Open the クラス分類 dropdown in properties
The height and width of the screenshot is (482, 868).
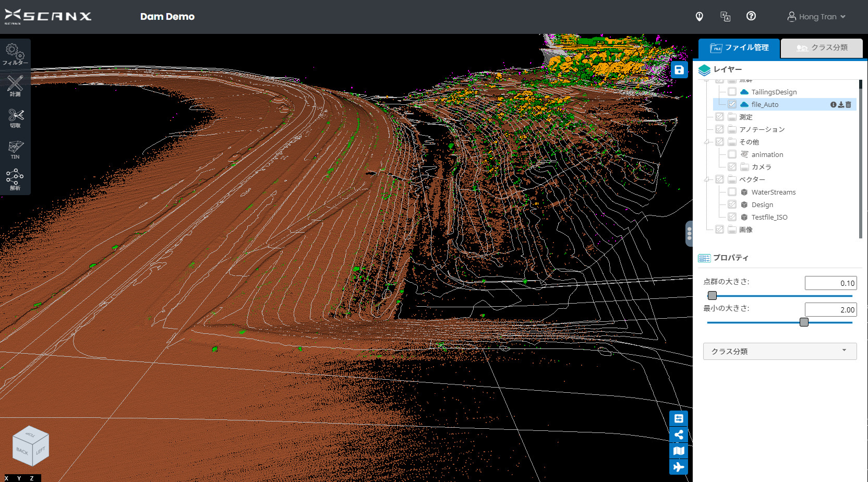point(780,351)
